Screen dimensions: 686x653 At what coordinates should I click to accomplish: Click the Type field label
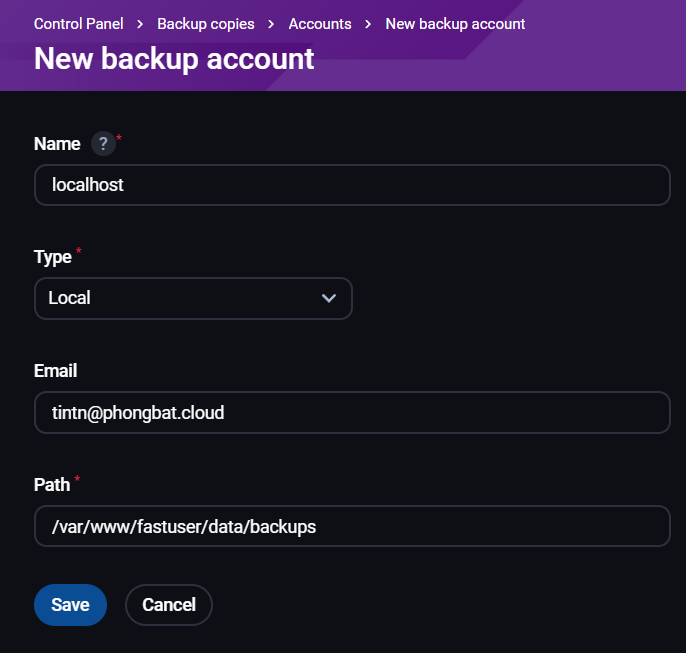[x=53, y=257]
